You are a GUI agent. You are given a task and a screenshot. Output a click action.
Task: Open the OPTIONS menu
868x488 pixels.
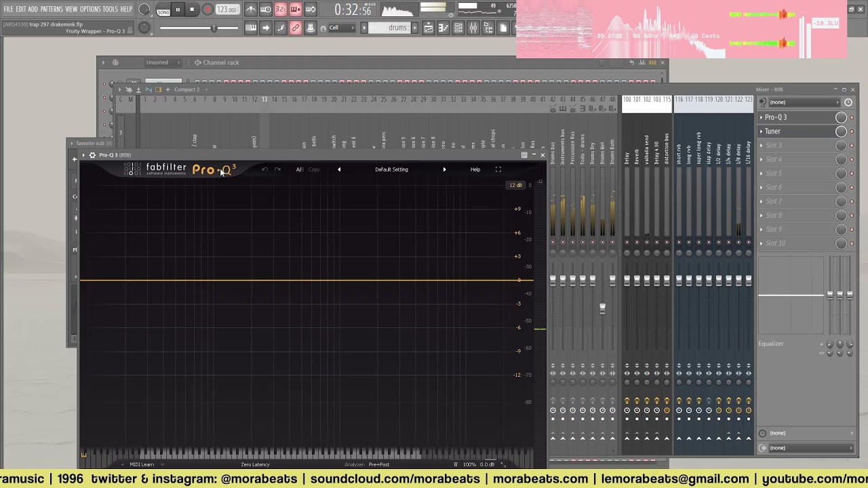pyautogui.click(x=90, y=9)
